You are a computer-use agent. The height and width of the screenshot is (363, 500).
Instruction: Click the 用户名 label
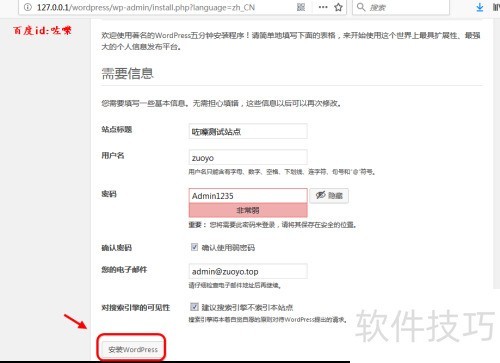[113, 155]
